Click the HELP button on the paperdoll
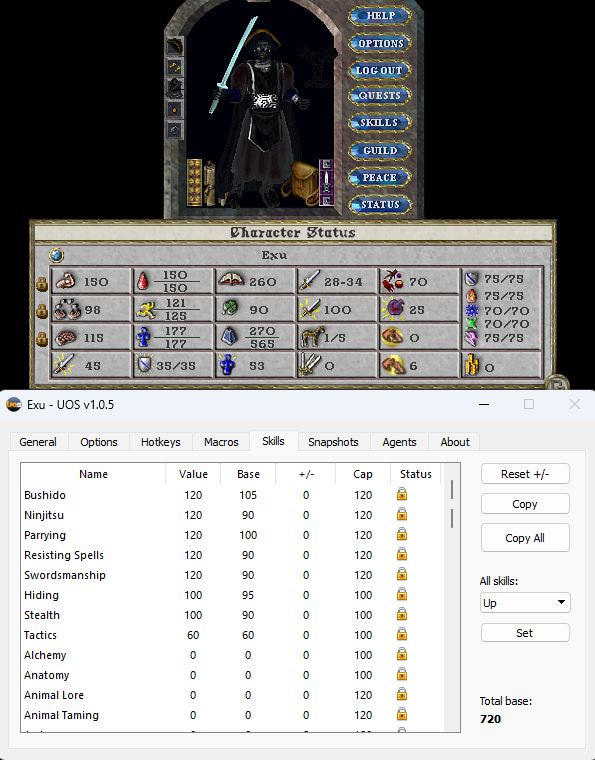This screenshot has height=760, width=595. pos(380,16)
